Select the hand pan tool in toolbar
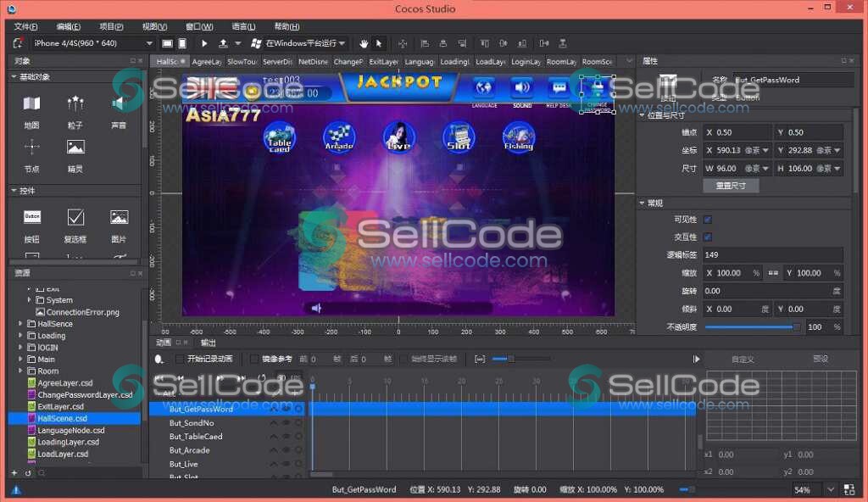The width and height of the screenshot is (868, 502). pyautogui.click(x=364, y=43)
